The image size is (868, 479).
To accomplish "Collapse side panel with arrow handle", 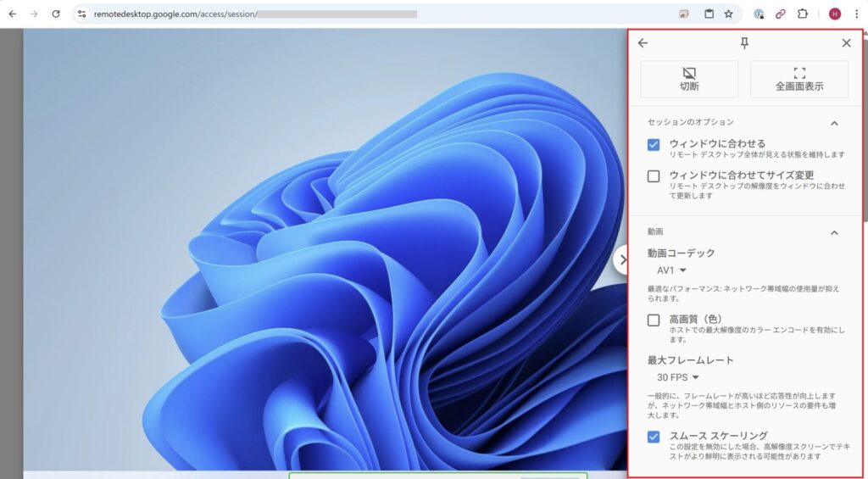I will pyautogui.click(x=621, y=259).
